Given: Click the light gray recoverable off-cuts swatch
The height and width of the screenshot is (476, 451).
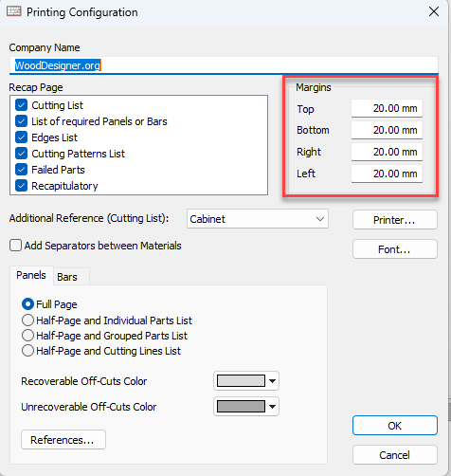Looking at the screenshot, I should pos(241,381).
